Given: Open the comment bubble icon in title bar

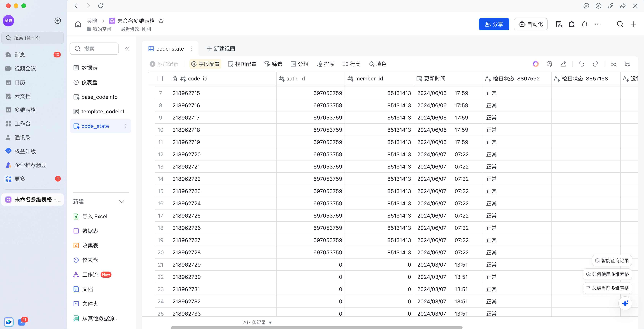Looking at the screenshot, I should (586, 6).
